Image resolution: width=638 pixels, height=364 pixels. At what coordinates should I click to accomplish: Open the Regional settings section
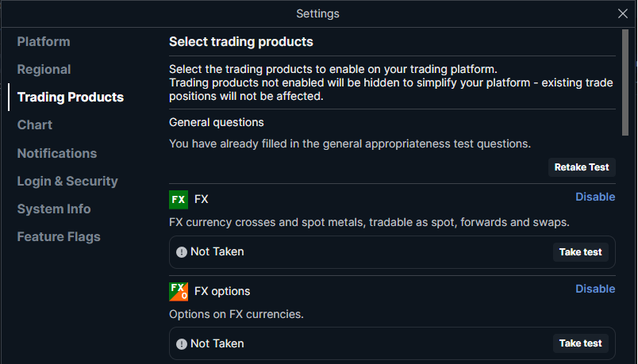point(44,69)
